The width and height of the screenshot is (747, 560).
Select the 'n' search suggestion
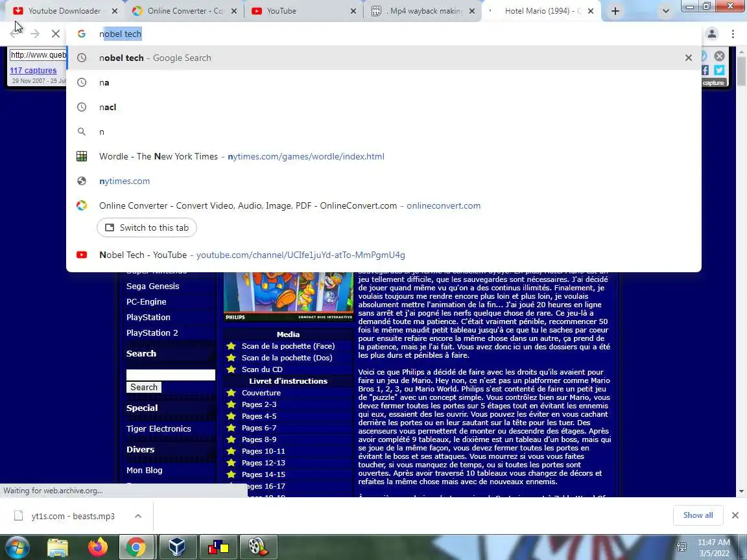383,132
